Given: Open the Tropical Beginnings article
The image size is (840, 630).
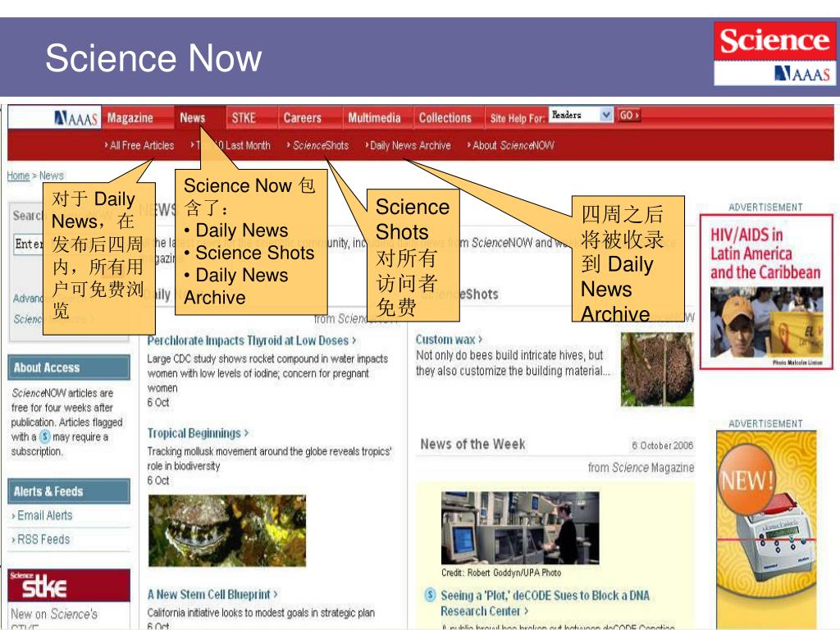Looking at the screenshot, I should pyautogui.click(x=198, y=433).
